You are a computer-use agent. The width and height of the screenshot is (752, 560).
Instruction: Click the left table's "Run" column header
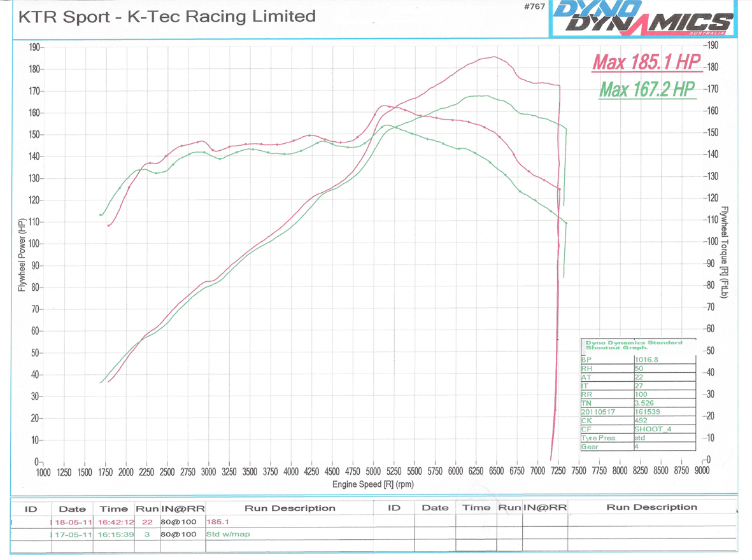[147, 508]
